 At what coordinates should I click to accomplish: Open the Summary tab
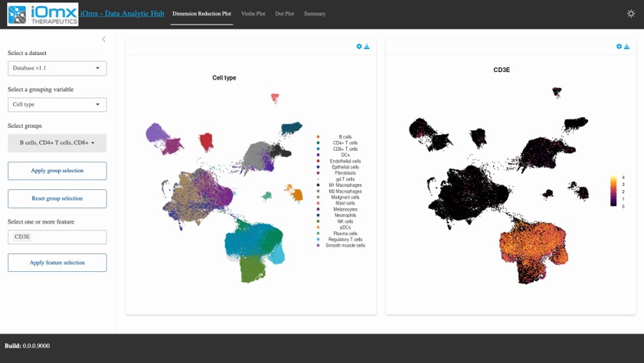314,14
